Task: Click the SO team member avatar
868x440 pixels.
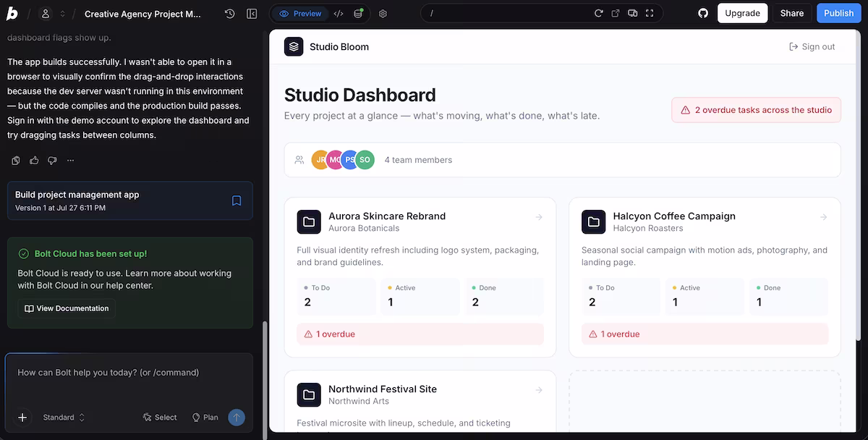Action: (365, 160)
